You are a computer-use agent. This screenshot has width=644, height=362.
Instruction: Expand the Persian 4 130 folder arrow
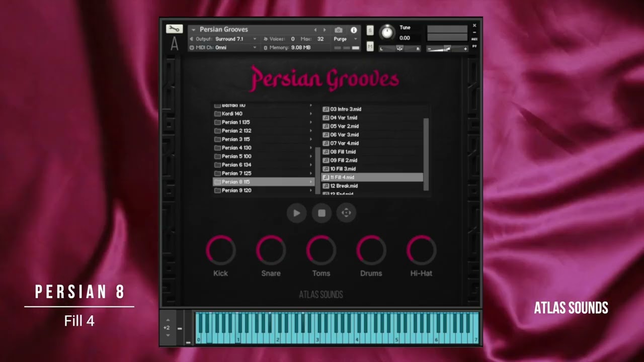point(310,148)
